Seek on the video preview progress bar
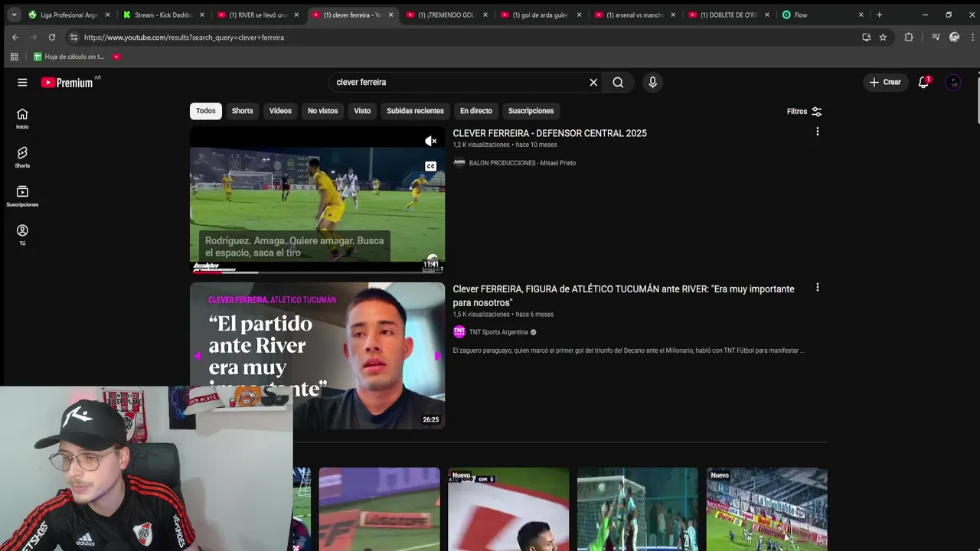This screenshot has height=551, width=980. [317, 272]
